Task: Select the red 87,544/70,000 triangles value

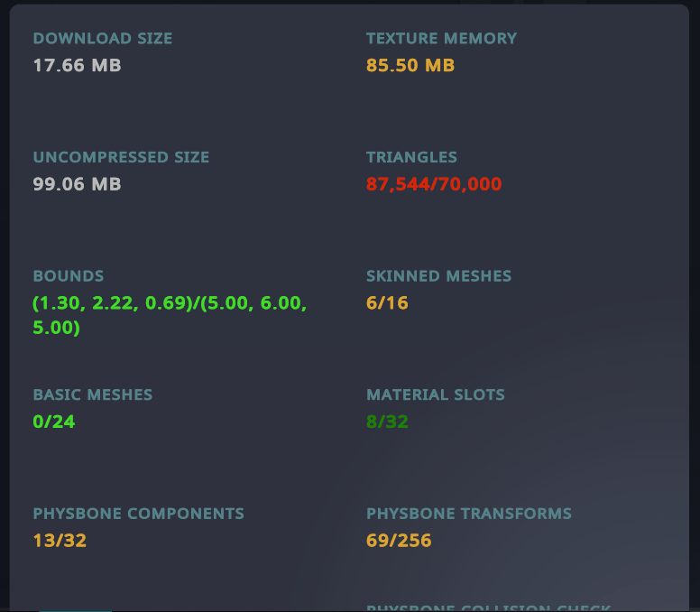Action: pos(433,185)
